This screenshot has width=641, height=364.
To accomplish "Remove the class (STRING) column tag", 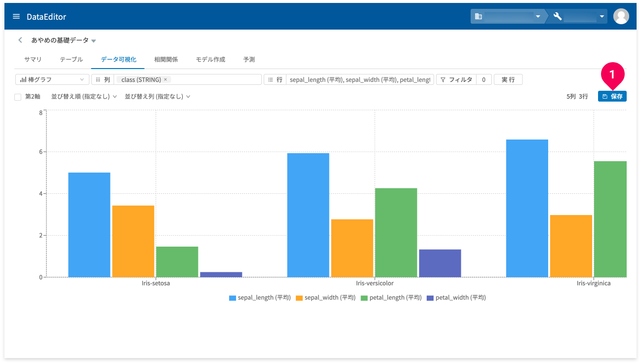I will [165, 79].
